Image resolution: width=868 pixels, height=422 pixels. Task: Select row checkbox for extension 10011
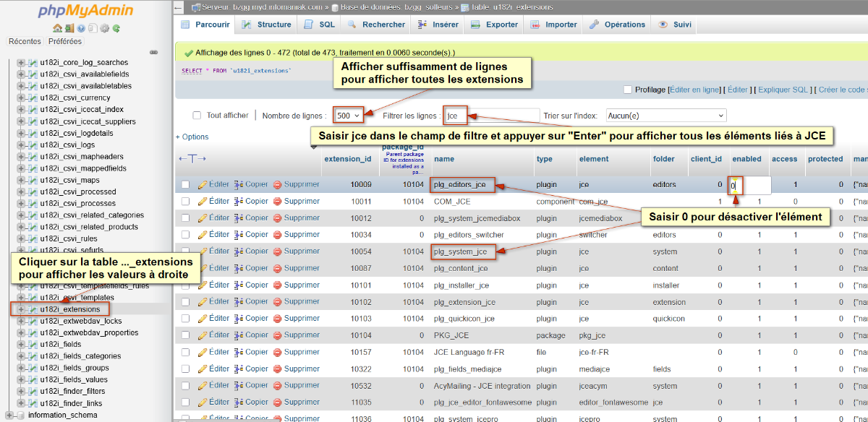pyautogui.click(x=186, y=202)
